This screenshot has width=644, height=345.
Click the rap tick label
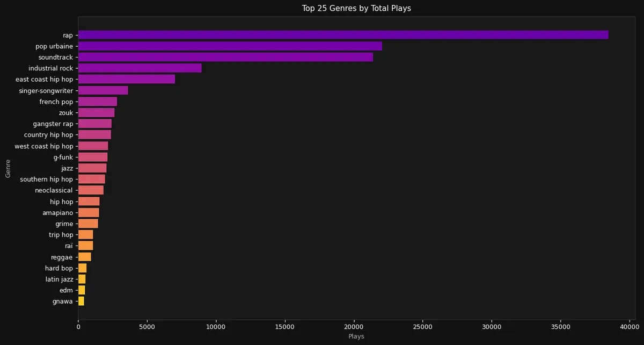pyautogui.click(x=69, y=34)
